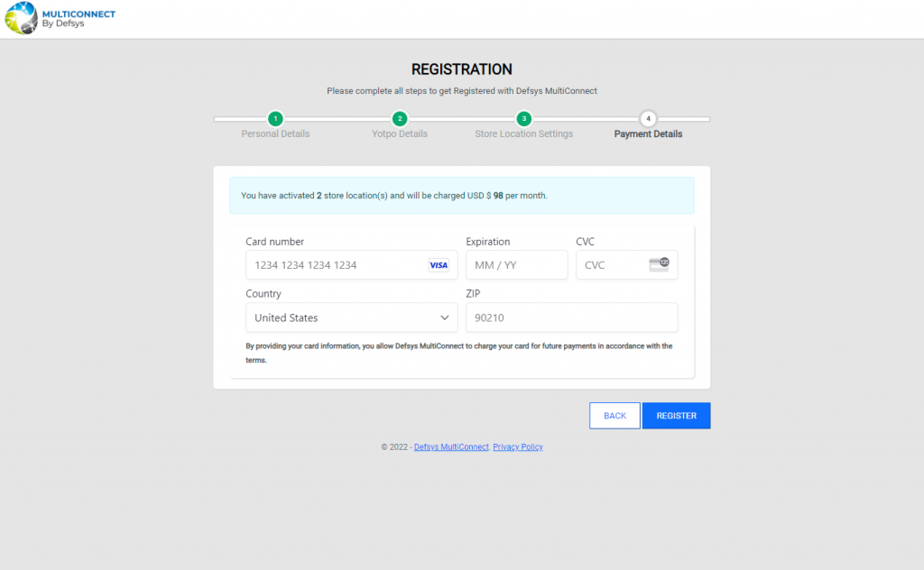Image resolution: width=924 pixels, height=570 pixels.
Task: Click step 2 circle for Yotpo Details
Action: 400,119
